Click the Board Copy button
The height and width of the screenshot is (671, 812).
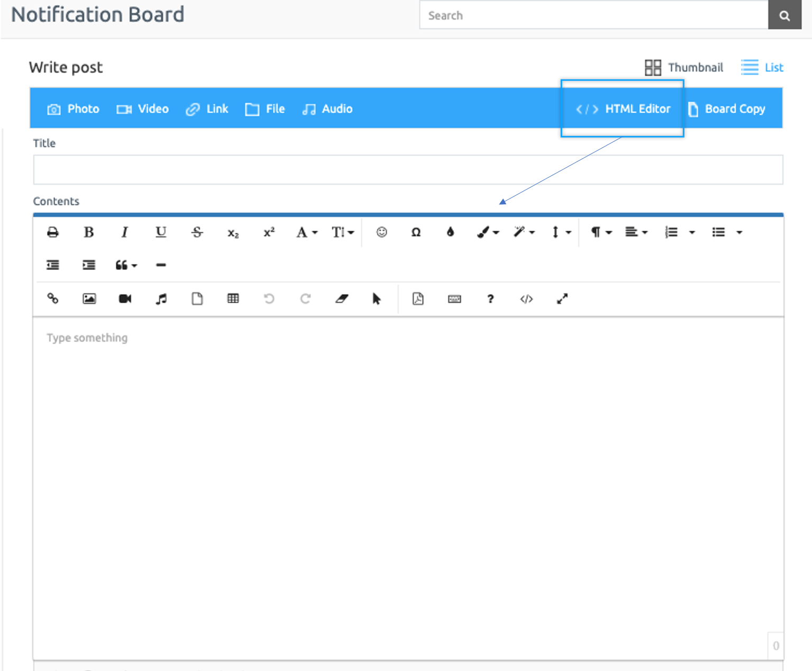pyautogui.click(x=727, y=109)
